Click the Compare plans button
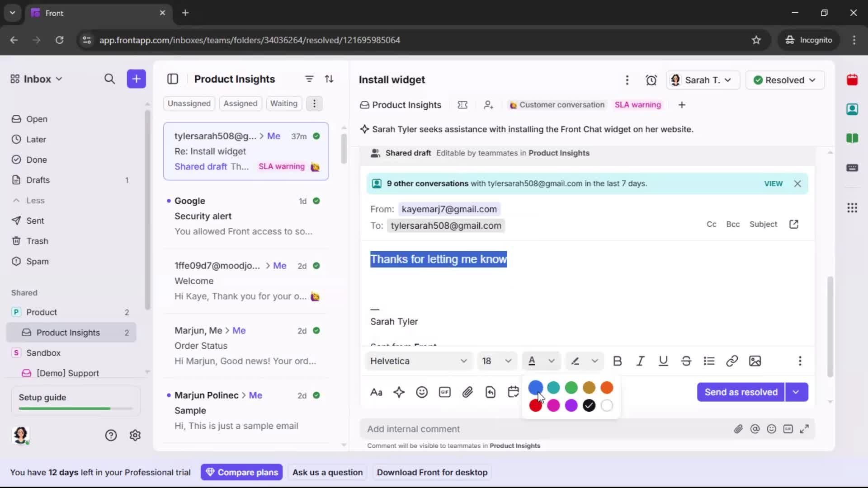 pyautogui.click(x=241, y=472)
